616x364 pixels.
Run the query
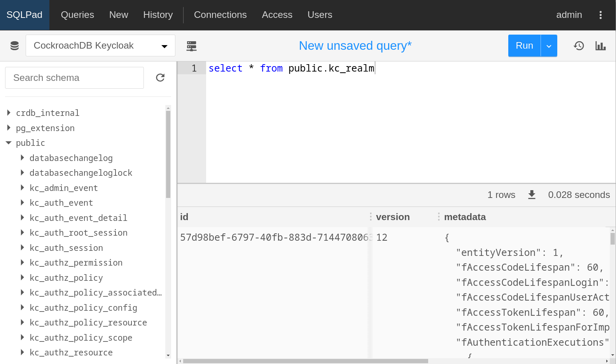click(x=524, y=46)
